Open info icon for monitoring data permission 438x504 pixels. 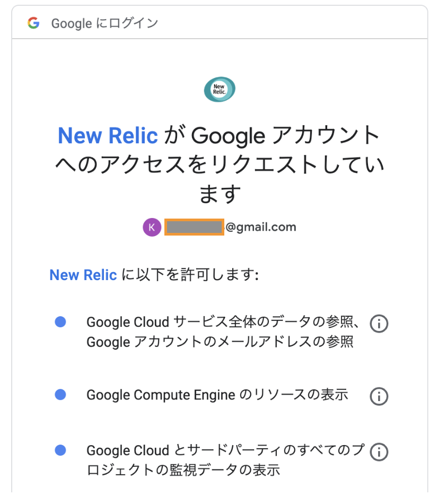click(x=379, y=451)
